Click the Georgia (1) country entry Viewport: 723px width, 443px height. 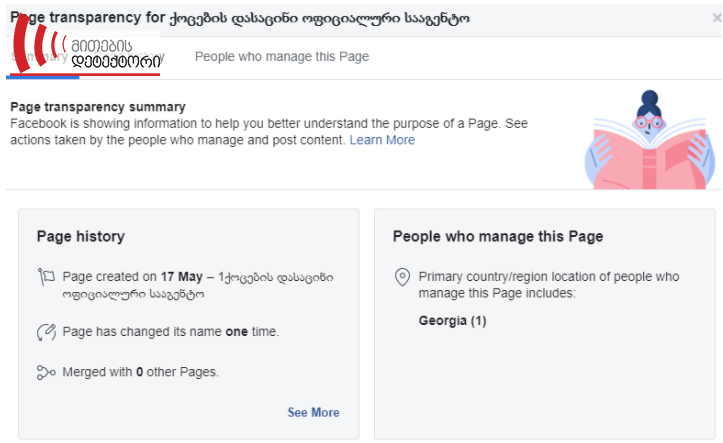[x=452, y=320]
